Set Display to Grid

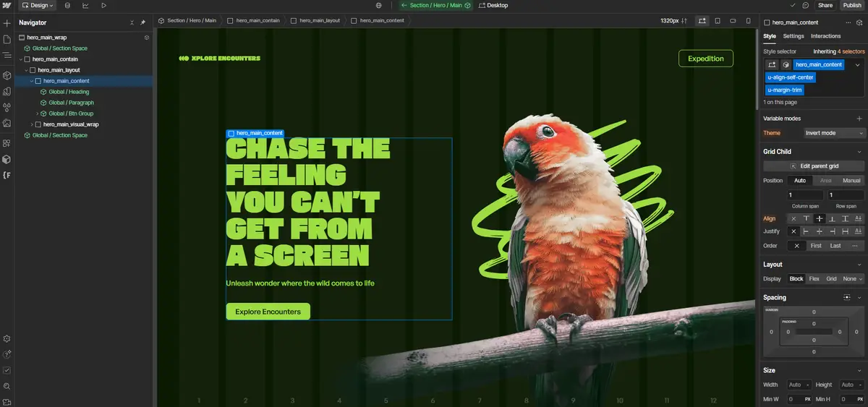click(x=832, y=278)
